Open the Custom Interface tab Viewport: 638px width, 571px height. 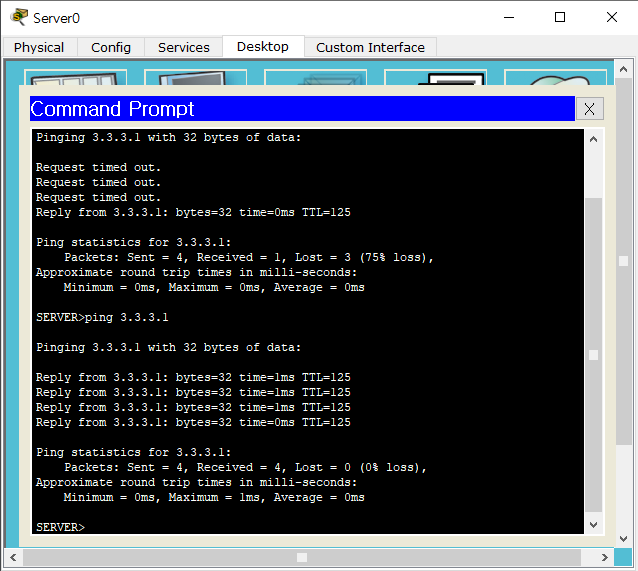[370, 47]
